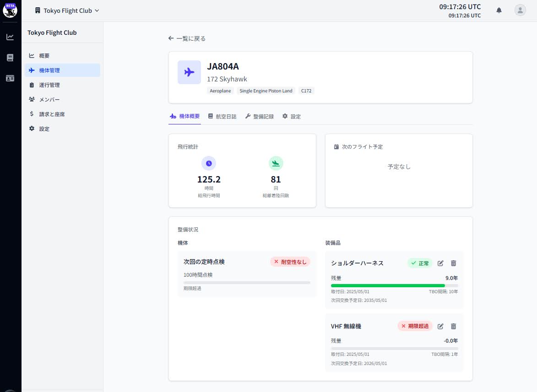Viewport: 537px width, 392px height.
Task: Open the logbook icon in left rail
Action: (x=10, y=58)
